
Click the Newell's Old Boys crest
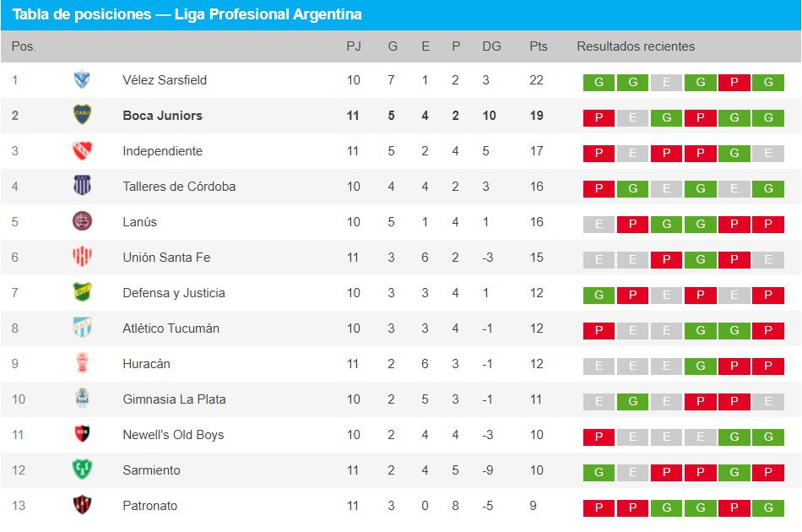click(x=82, y=435)
